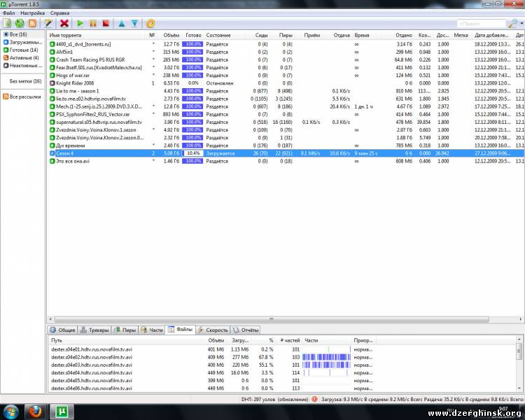Open the Файл menu
This screenshot has width=525, height=420.
(x=8, y=13)
